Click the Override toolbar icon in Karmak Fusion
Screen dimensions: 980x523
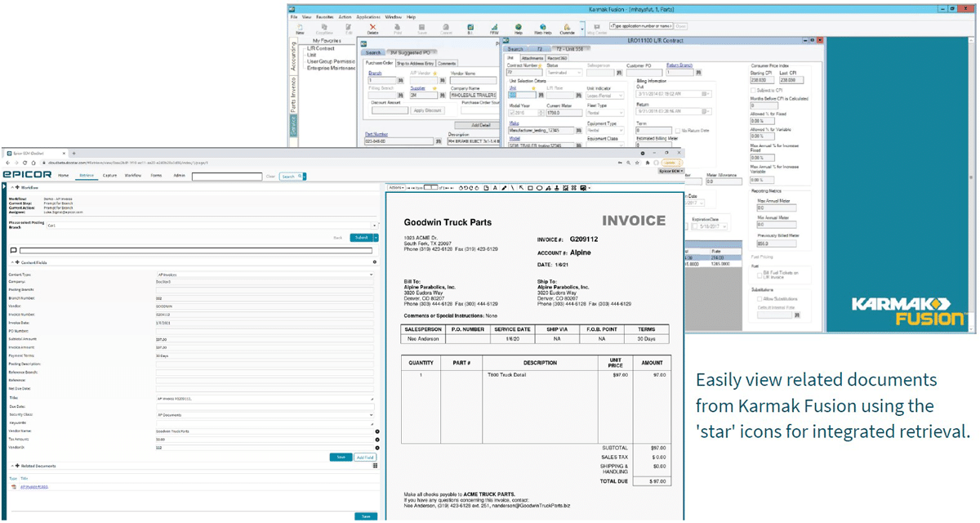[x=567, y=29]
